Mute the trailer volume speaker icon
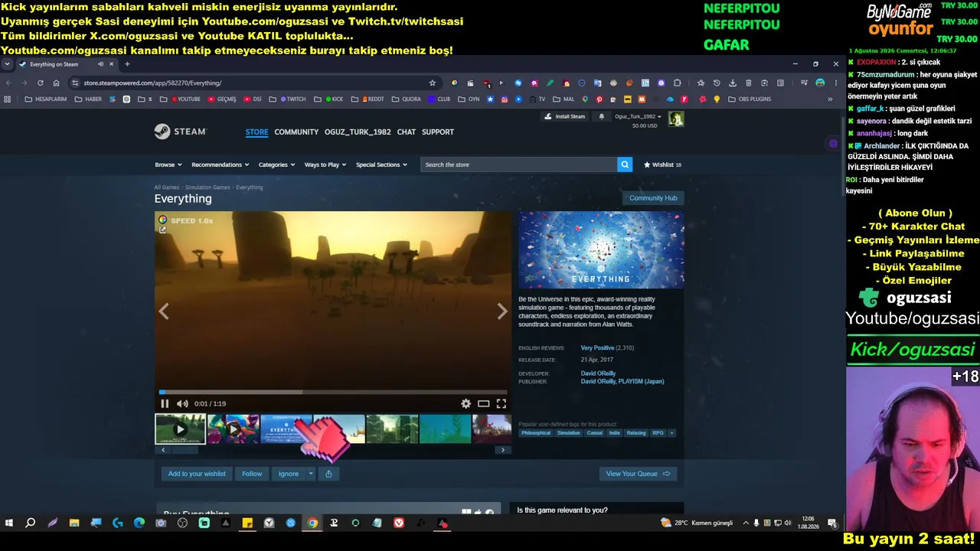Screen dimensions: 980x551 tap(182, 403)
